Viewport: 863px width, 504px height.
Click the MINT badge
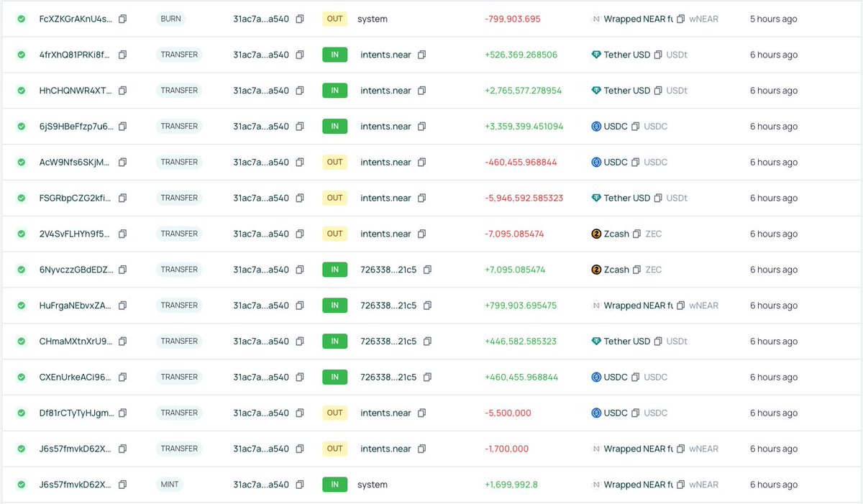(169, 485)
